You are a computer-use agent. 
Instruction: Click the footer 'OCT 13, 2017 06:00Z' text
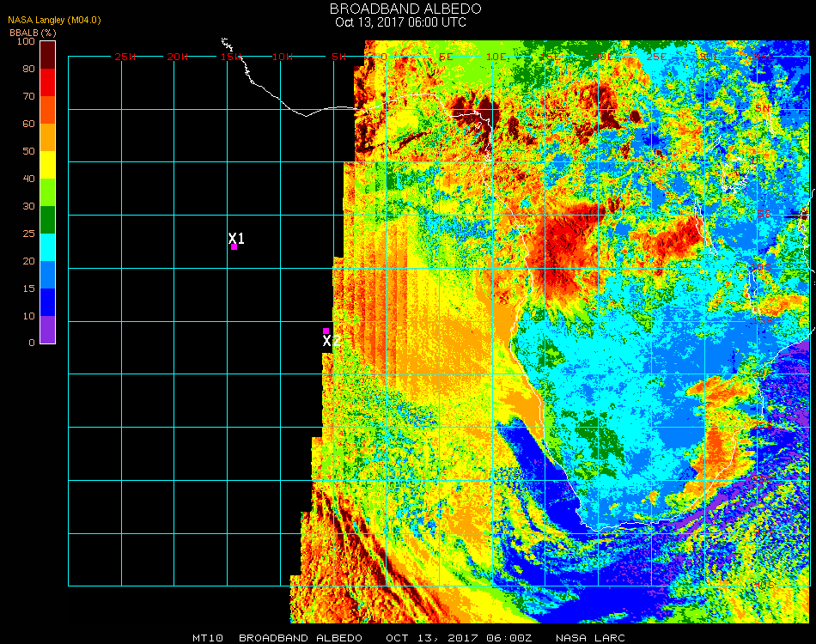[459, 638]
